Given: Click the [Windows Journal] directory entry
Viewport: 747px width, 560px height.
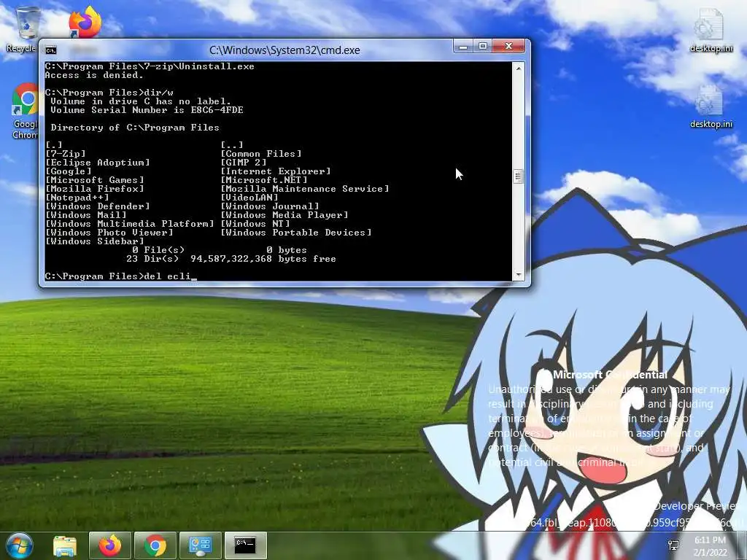Looking at the screenshot, I should (270, 206).
